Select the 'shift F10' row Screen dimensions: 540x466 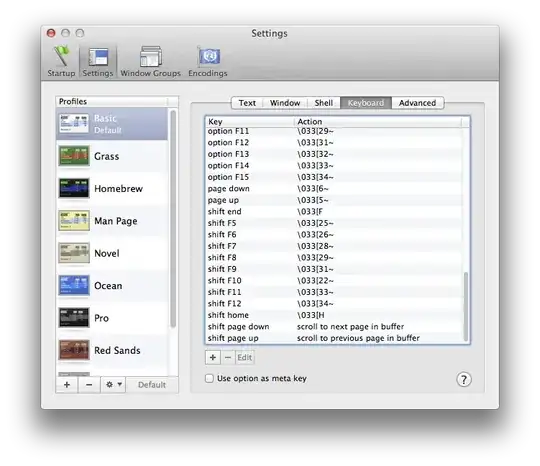tap(334, 281)
